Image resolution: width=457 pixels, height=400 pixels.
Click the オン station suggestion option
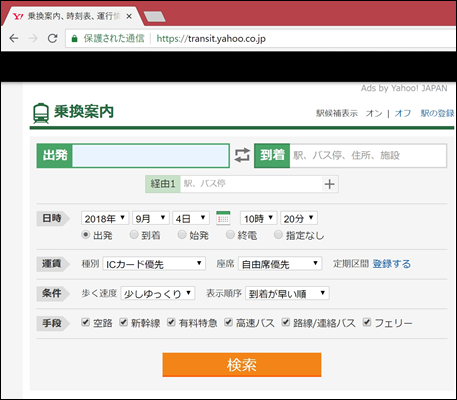(374, 113)
